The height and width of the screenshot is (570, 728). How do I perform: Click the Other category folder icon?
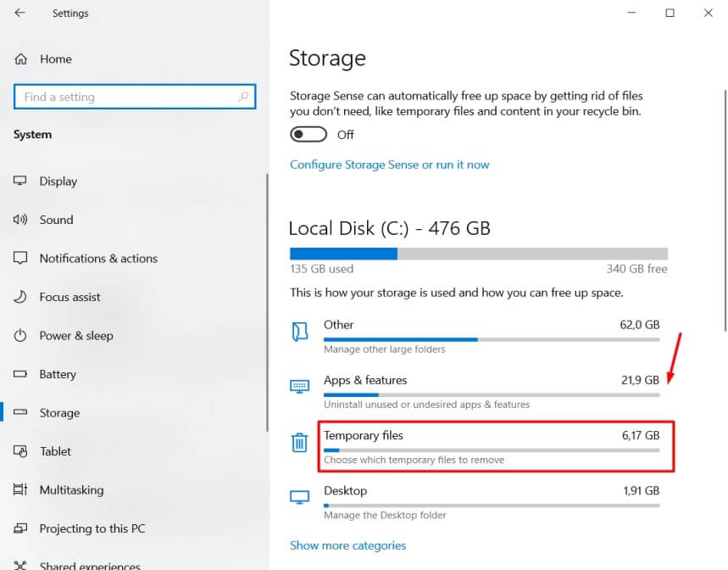(x=299, y=332)
